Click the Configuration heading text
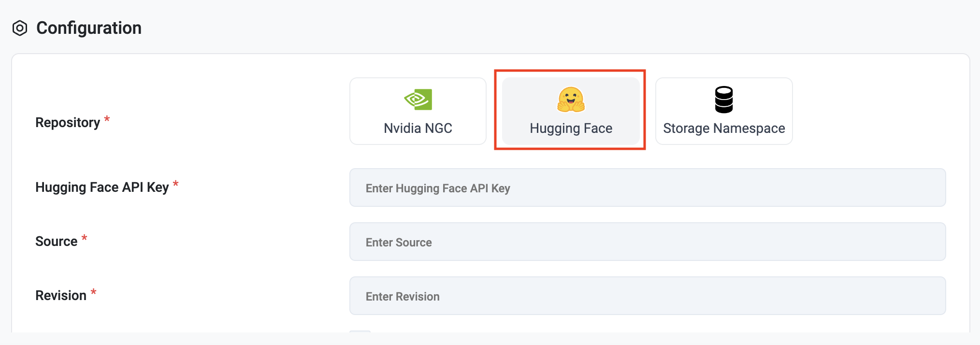Screen dimensions: 980x345 pos(89,28)
